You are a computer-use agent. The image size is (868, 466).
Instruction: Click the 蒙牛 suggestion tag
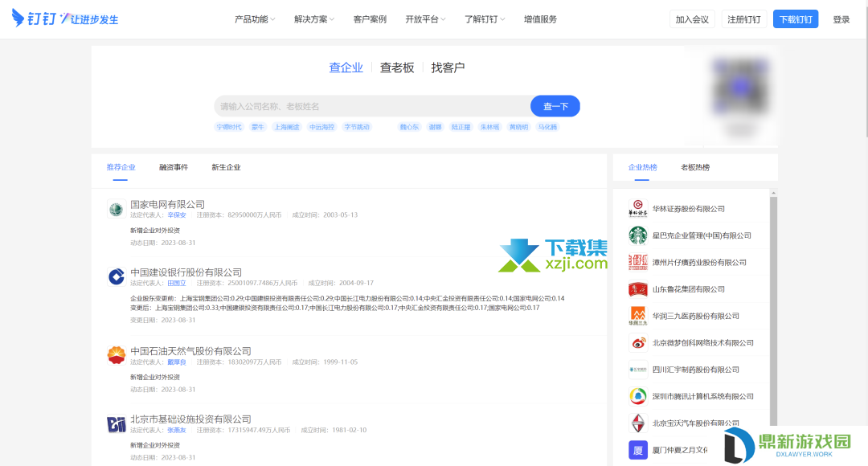(x=257, y=127)
